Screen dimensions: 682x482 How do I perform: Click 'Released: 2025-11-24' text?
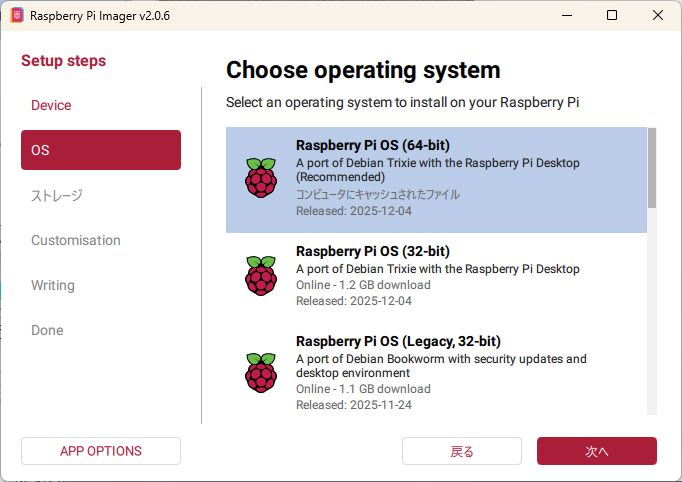[x=354, y=405]
